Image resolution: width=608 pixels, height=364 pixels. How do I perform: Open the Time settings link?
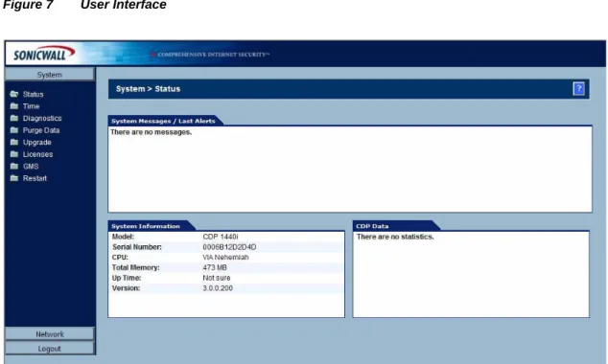(31, 106)
